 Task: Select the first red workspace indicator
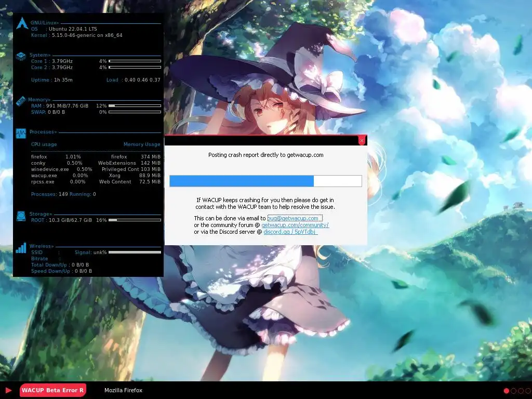506,391
